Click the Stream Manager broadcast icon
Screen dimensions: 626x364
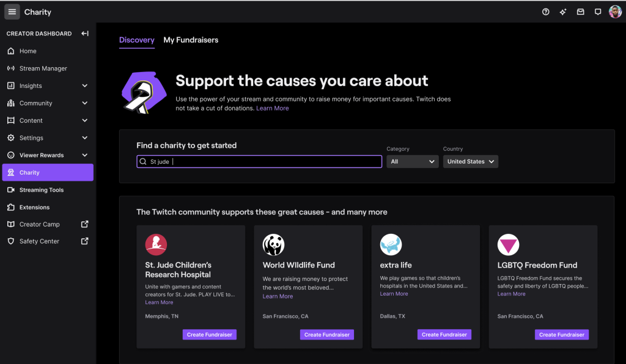point(11,68)
